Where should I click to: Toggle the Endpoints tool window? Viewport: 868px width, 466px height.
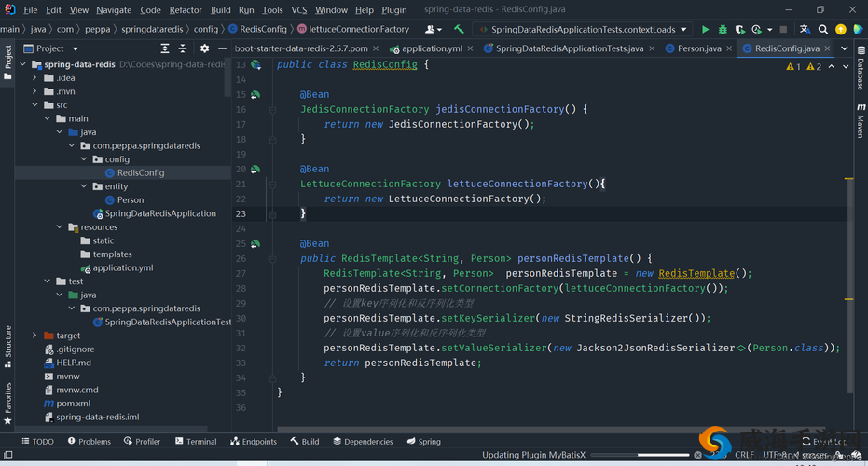[254, 441]
